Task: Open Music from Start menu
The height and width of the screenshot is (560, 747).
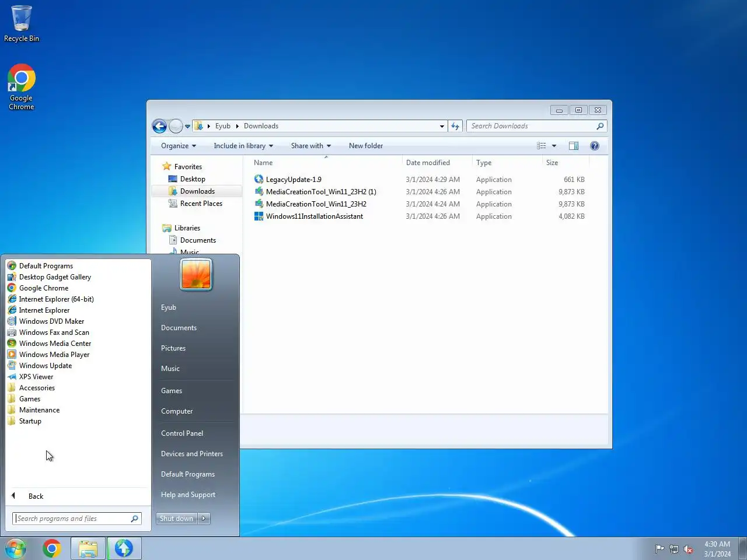Action: [170, 369]
